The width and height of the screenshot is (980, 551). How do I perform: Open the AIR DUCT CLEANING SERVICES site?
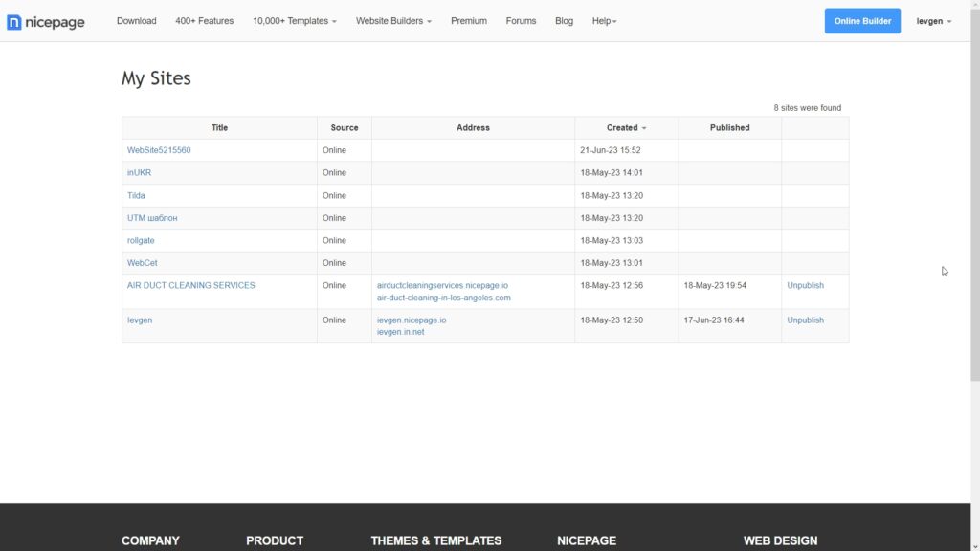[190, 285]
